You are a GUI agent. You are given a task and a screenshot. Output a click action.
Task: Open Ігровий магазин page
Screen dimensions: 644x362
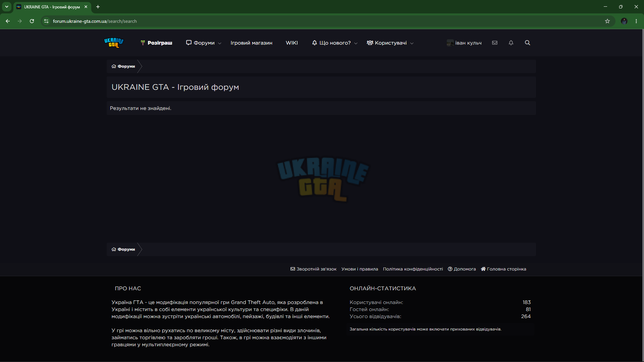(x=251, y=43)
